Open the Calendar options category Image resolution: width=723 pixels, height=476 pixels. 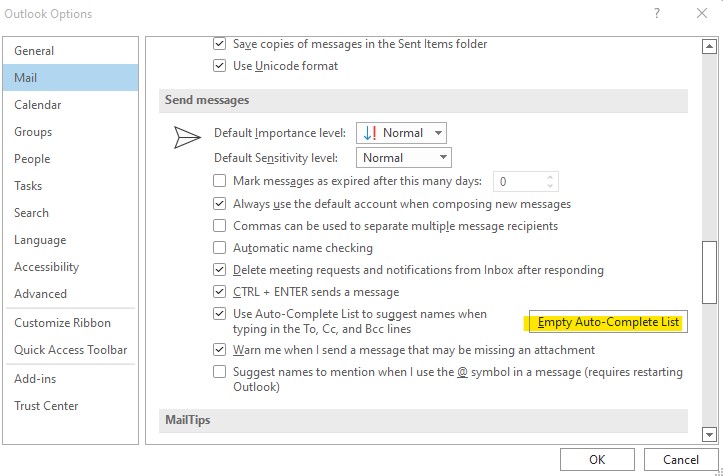(x=70, y=105)
